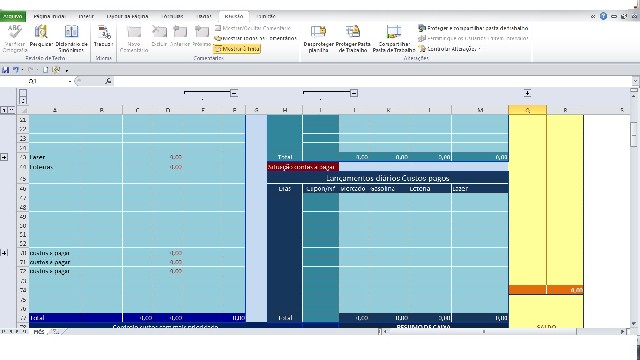The image size is (640, 360).
Task: Minimize the ribbon with the chevron icon
Action: coord(593,16)
